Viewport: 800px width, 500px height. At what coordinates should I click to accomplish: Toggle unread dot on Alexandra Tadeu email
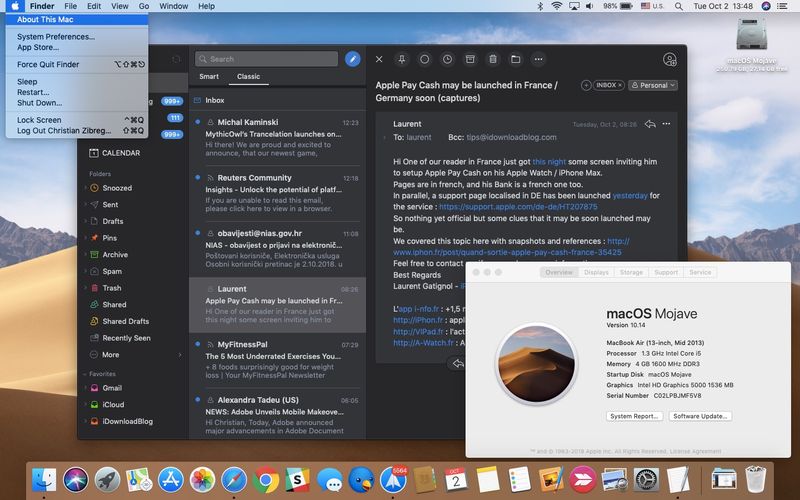click(x=197, y=400)
